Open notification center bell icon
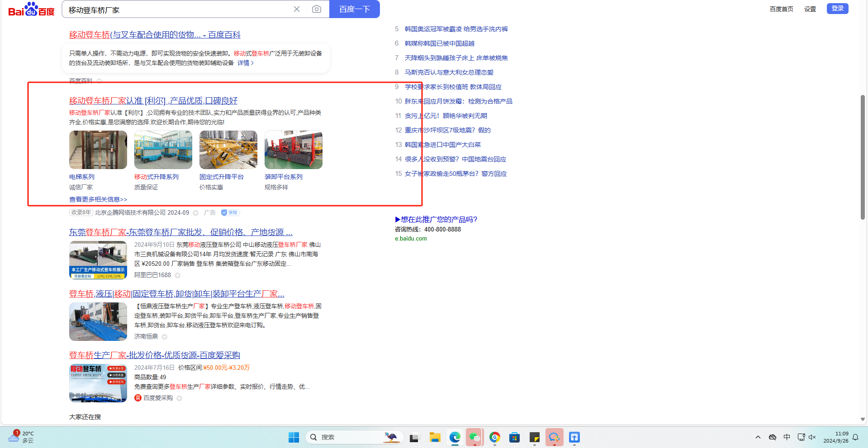 [x=855, y=437]
